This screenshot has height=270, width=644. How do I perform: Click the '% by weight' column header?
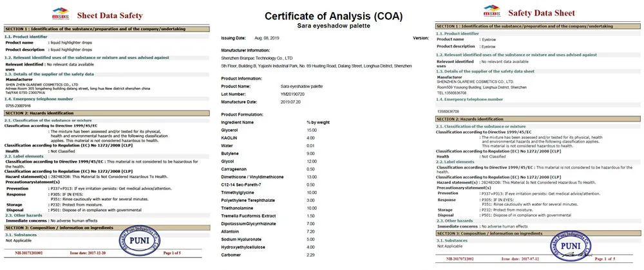[318, 122]
